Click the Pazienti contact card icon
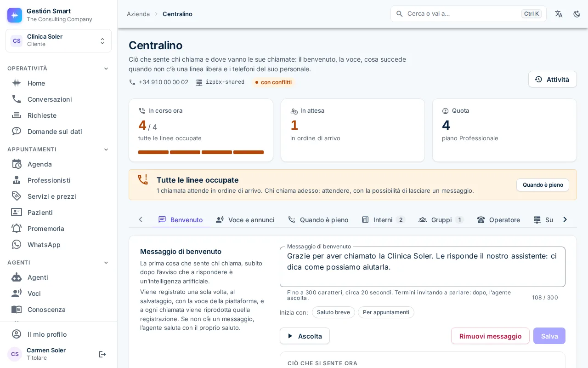The image size is (588, 368). [17, 213]
